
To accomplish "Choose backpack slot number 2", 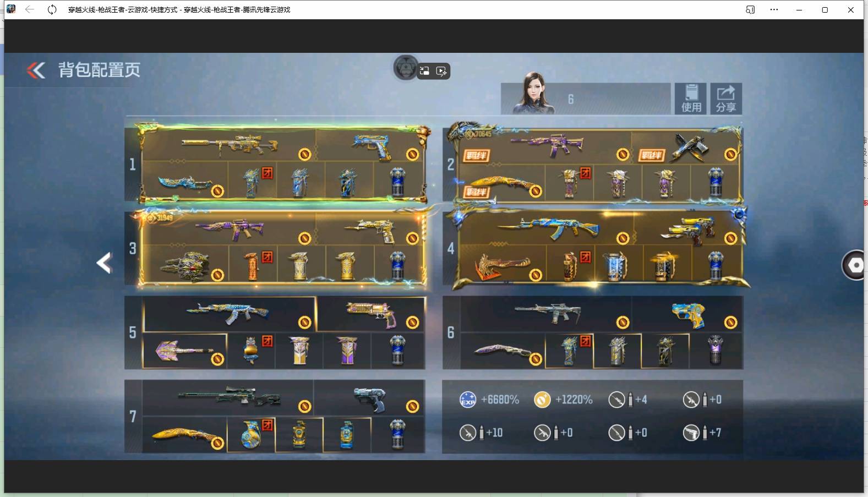I will [451, 163].
